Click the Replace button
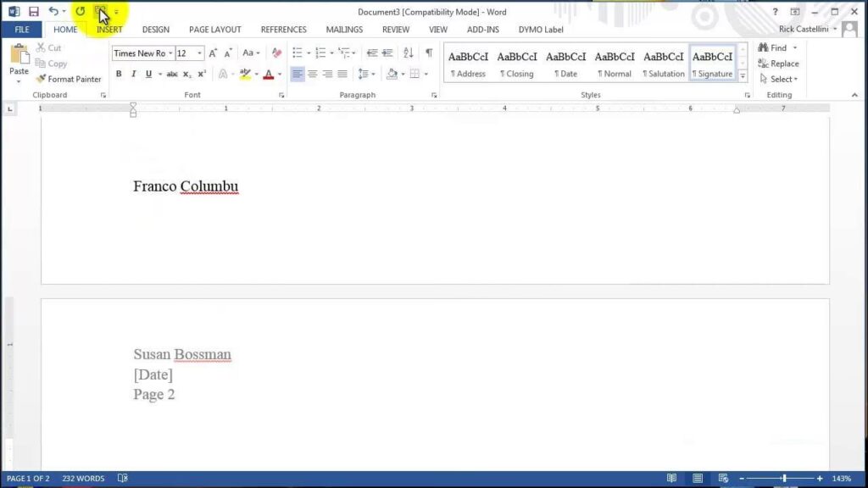Viewport: 868px width, 488px height. coord(778,64)
